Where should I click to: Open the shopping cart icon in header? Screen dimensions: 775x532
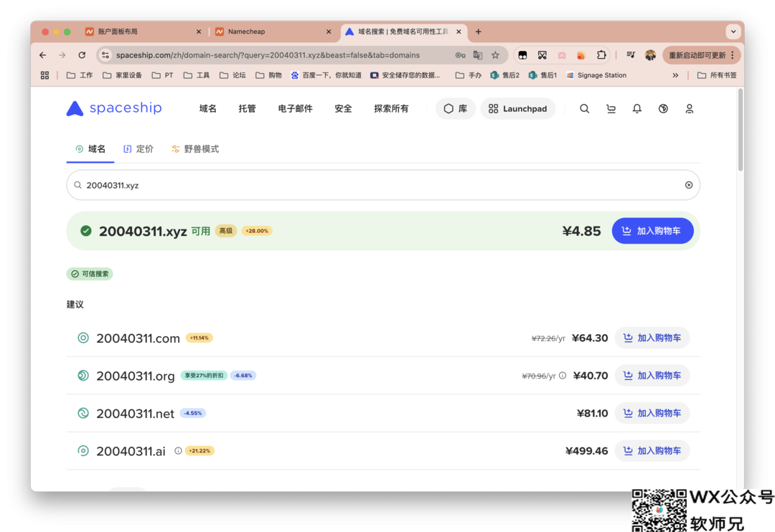pyautogui.click(x=611, y=109)
